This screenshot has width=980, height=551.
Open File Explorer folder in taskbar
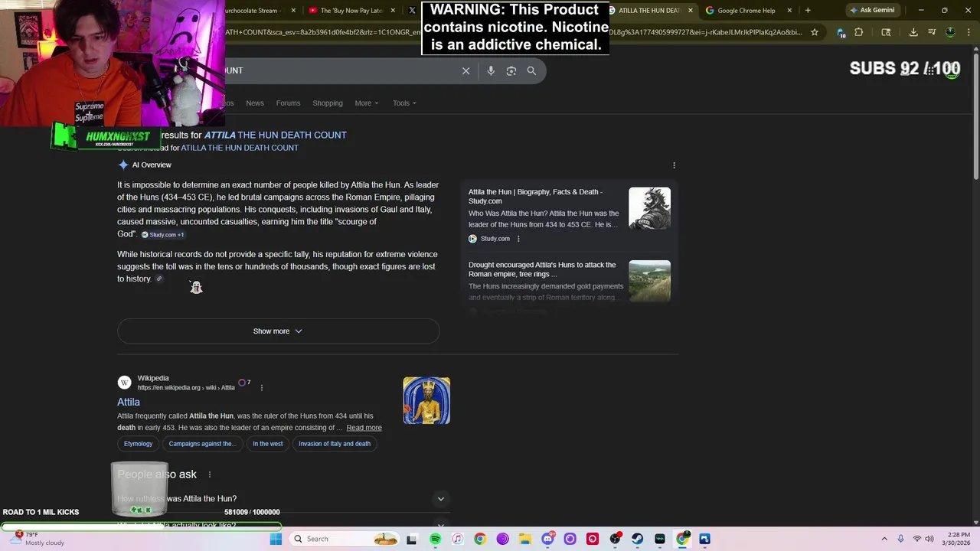(x=524, y=539)
